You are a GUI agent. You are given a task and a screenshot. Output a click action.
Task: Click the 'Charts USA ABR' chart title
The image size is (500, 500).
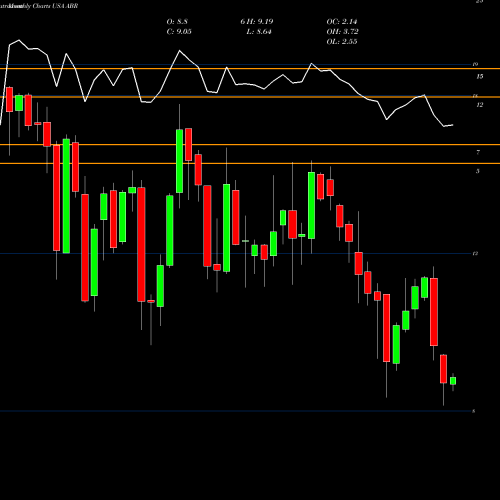click(x=55, y=6)
